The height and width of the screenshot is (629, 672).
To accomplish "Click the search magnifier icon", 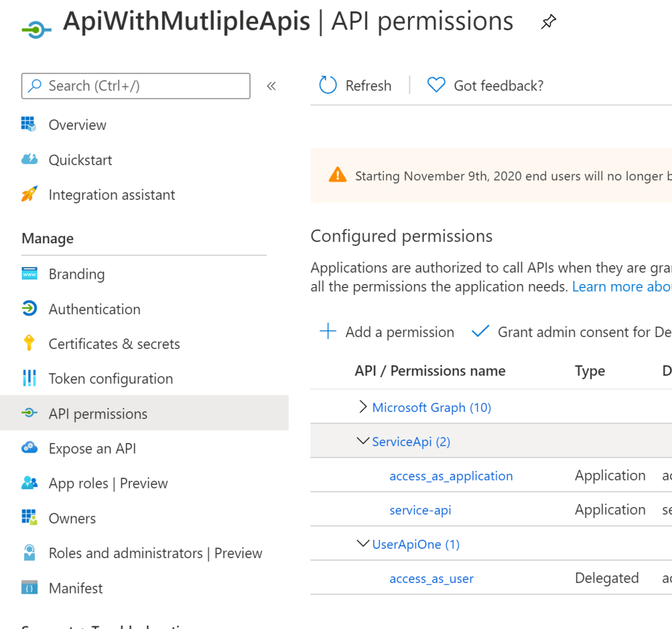I will 35,86.
